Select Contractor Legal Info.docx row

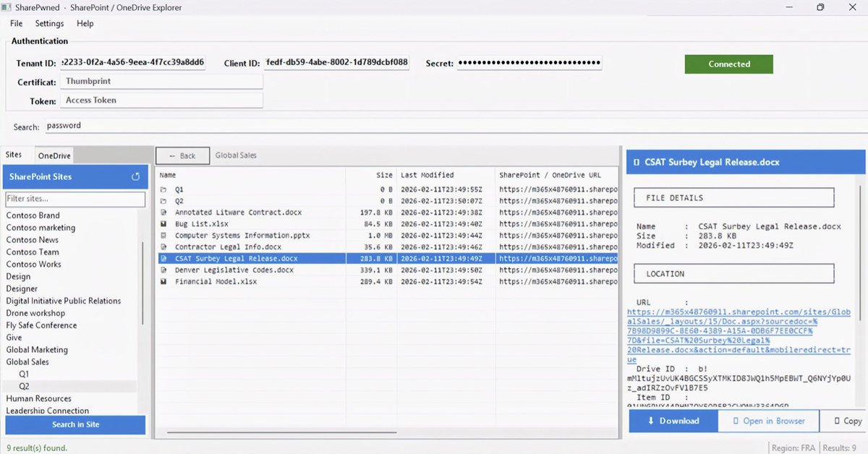(x=388, y=247)
